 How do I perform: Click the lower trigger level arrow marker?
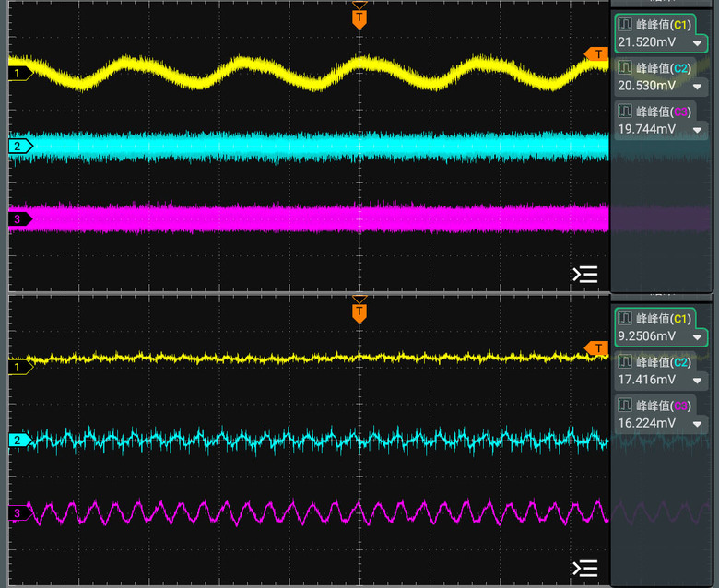click(x=596, y=347)
